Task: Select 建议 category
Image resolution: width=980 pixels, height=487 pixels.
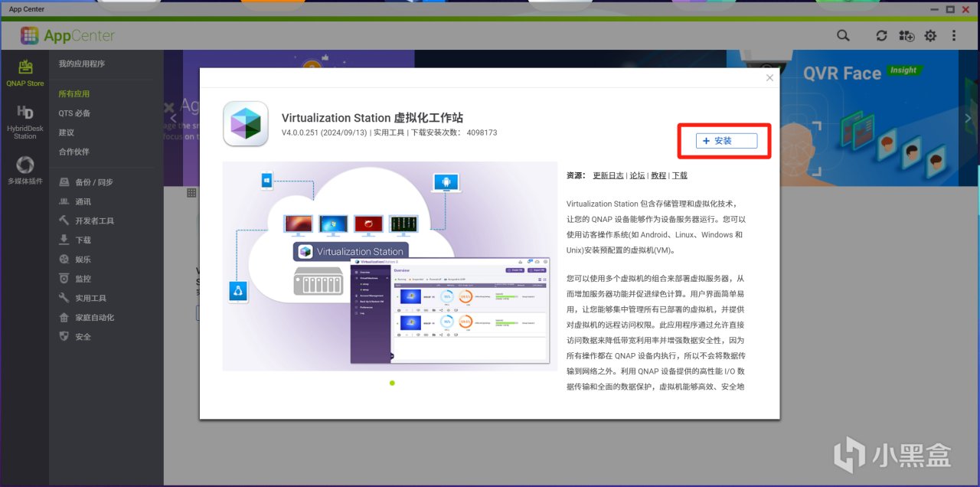Action: (x=67, y=132)
